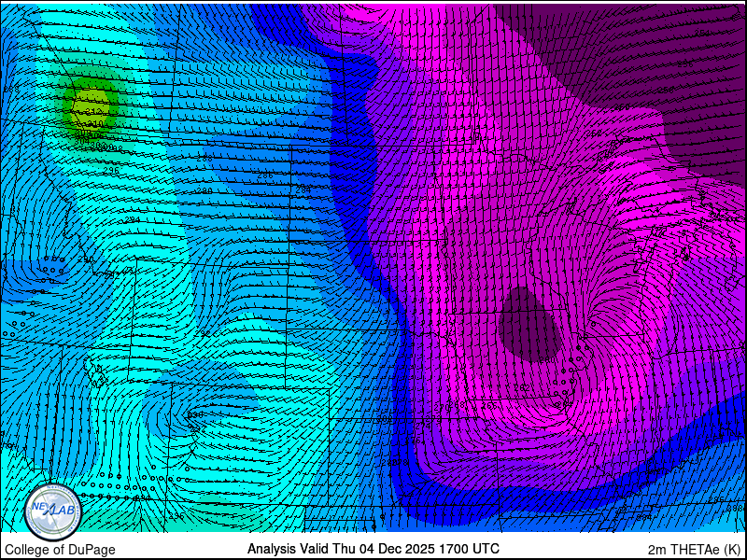Screen dimensions: 747x560
Task: Click the Analysis Valid Thu 04 Dec 2025 1700 UTC text
Action: [373, 548]
